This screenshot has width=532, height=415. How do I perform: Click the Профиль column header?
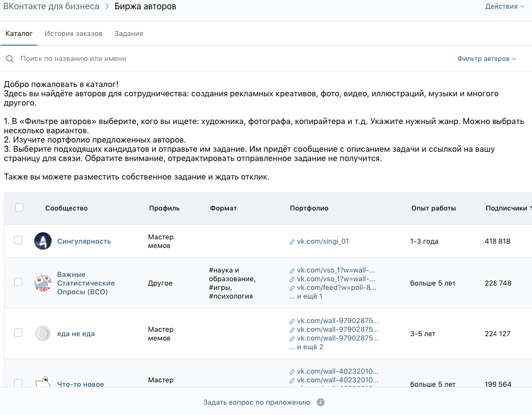click(x=164, y=208)
